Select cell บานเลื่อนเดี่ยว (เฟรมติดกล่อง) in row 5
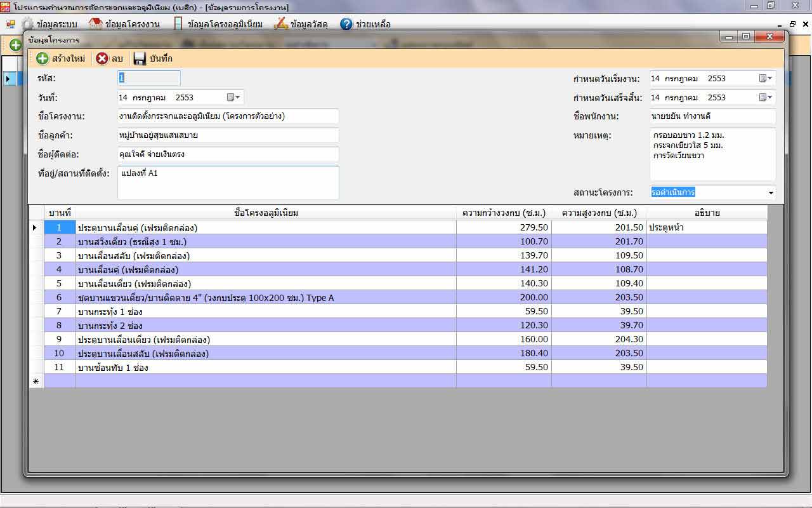The height and width of the screenshot is (508, 812). (x=266, y=283)
